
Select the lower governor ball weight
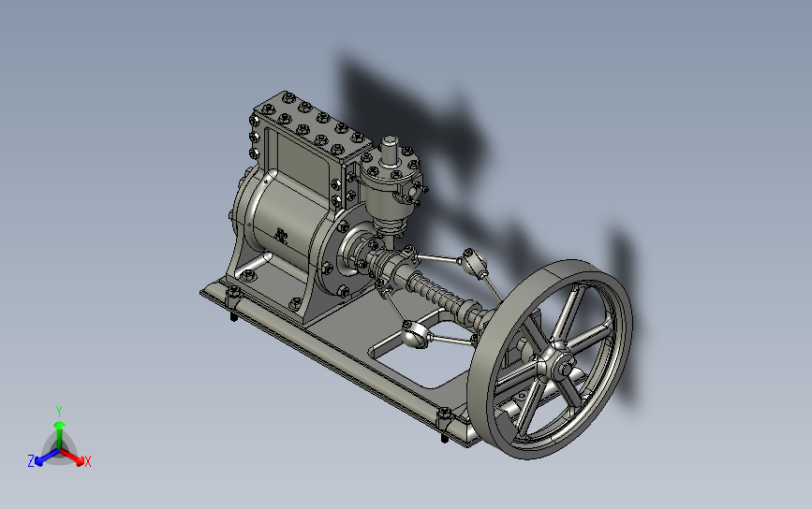[x=417, y=335]
